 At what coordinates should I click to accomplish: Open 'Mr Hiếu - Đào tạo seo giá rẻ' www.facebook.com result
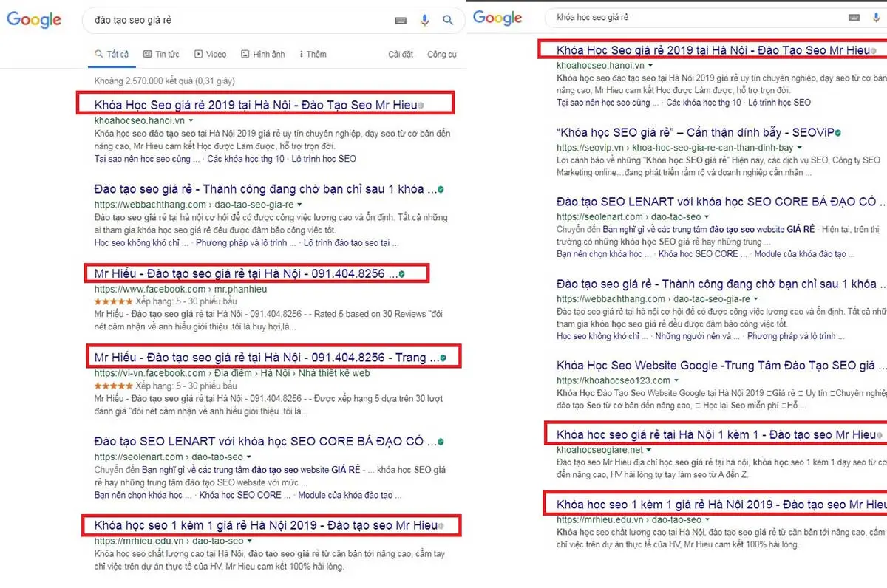[x=245, y=274]
